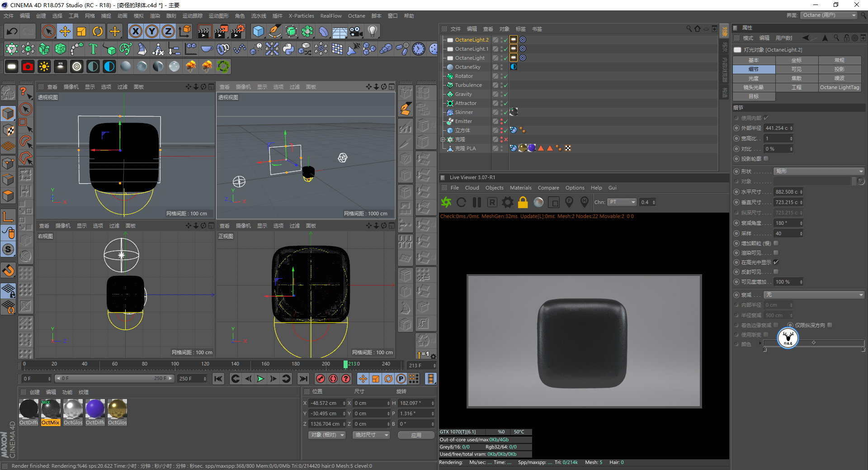Click the 应用 apply button
The width and height of the screenshot is (868, 470).
click(416, 435)
